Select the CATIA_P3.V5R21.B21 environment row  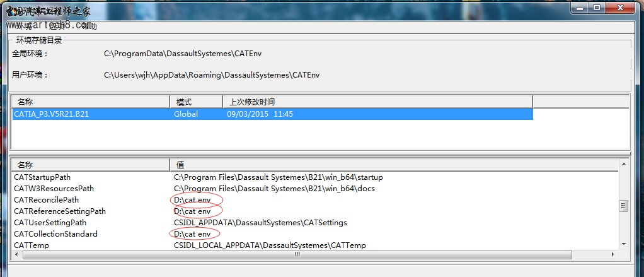pos(52,114)
